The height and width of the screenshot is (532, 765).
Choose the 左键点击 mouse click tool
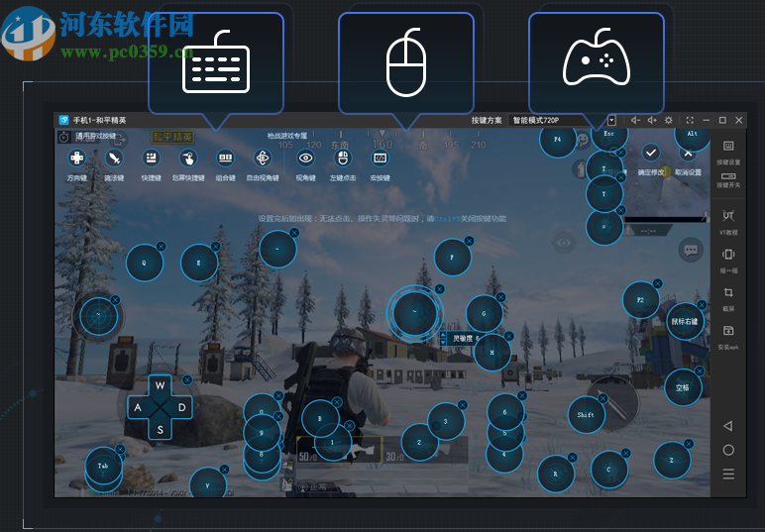(343, 158)
